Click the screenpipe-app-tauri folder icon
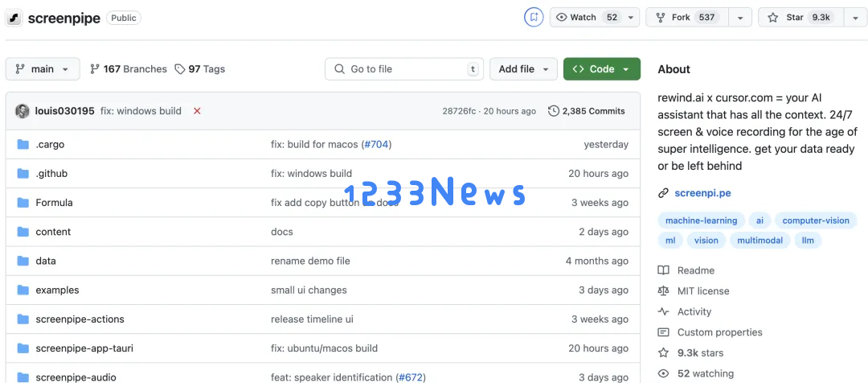868x383 pixels. pos(23,348)
